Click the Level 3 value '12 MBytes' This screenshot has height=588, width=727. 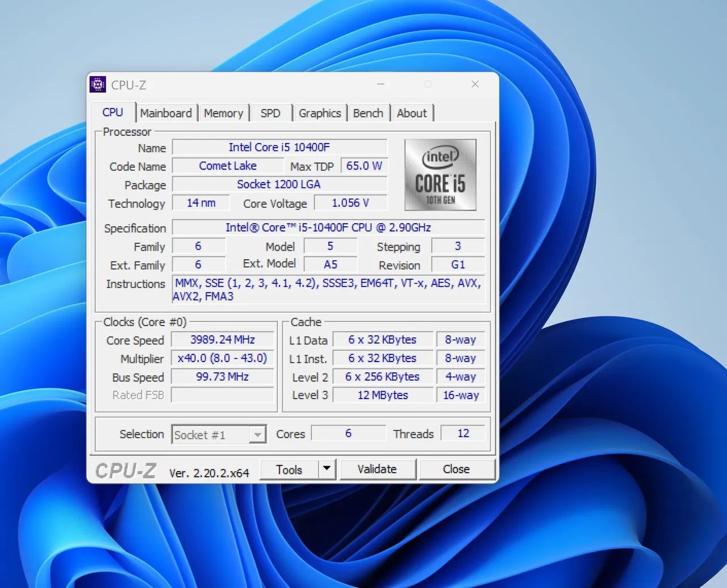pos(382,395)
